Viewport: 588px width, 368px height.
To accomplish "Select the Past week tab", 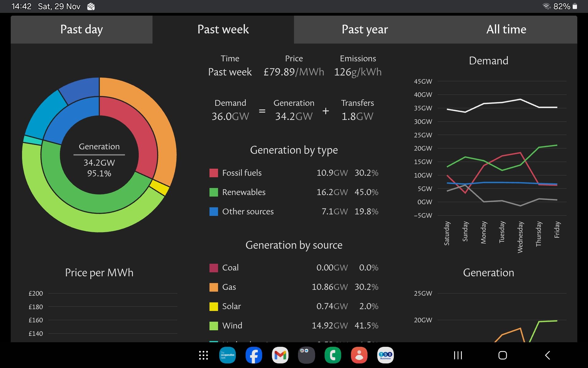I will 223,29.
